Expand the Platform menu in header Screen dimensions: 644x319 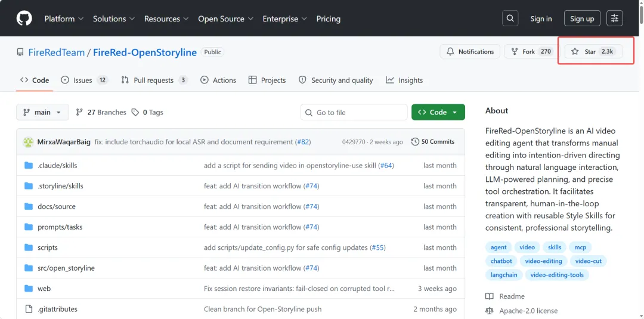click(64, 18)
